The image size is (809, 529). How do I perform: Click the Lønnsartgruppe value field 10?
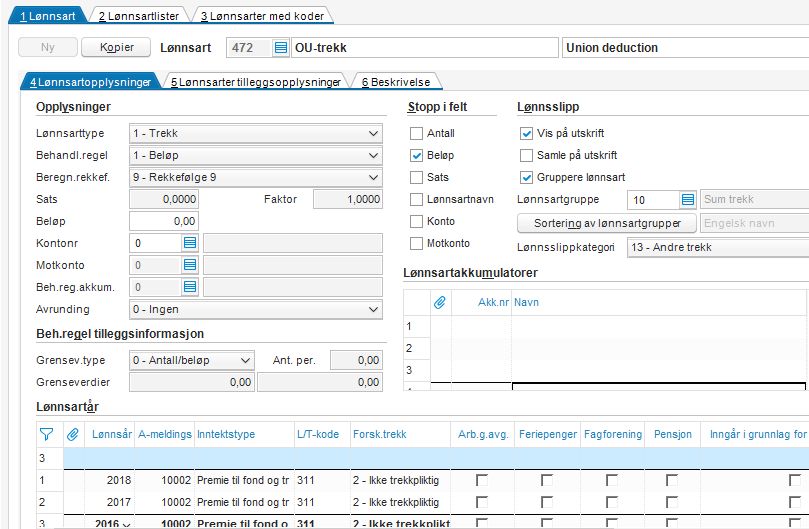(x=653, y=200)
